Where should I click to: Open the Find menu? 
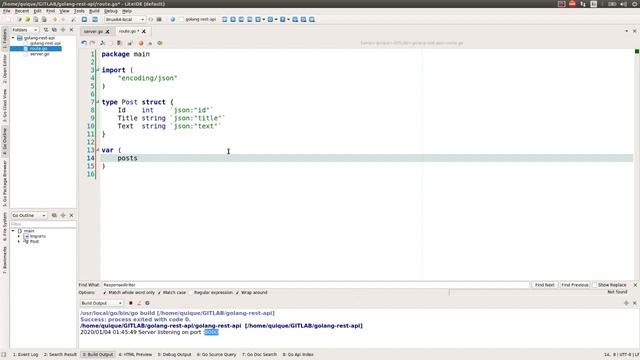click(x=50, y=11)
